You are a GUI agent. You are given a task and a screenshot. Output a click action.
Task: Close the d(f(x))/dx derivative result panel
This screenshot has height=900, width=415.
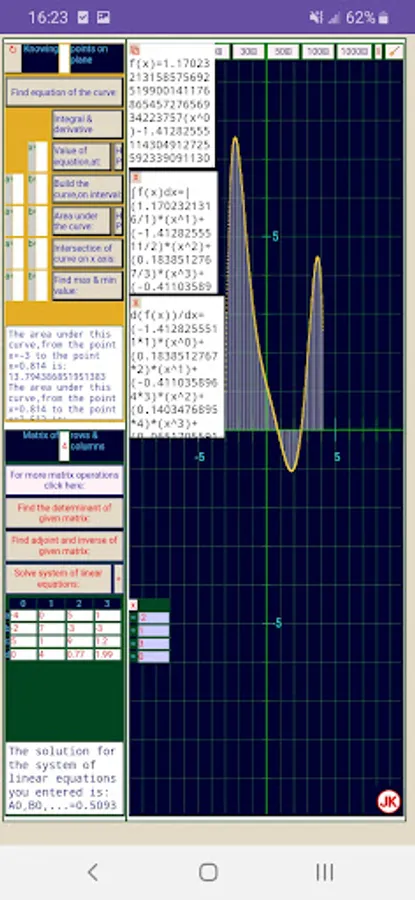(x=136, y=302)
